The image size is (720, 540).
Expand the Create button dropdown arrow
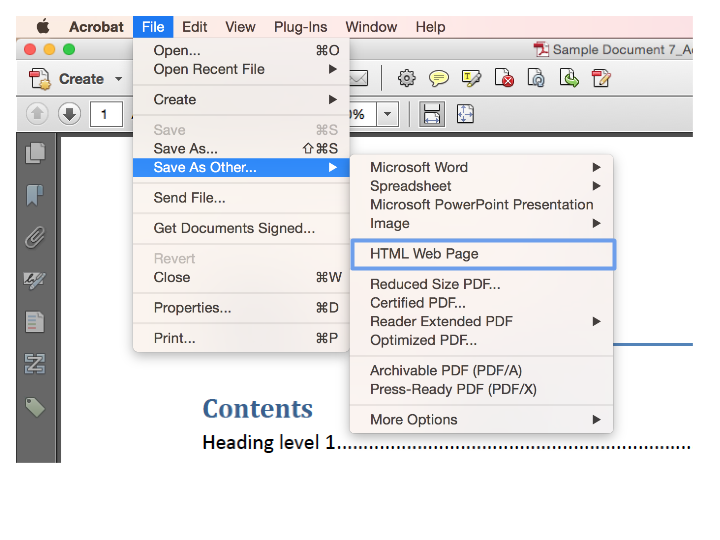click(118, 79)
